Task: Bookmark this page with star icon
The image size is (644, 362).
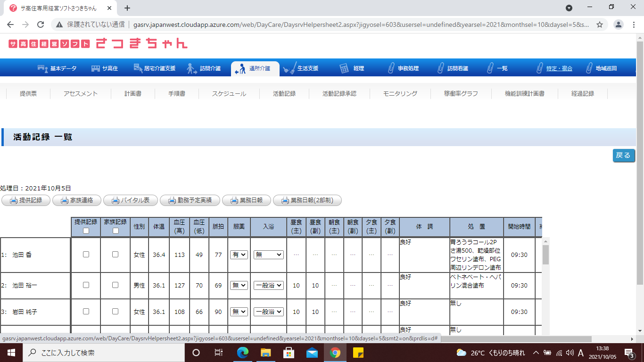Action: 600,25
